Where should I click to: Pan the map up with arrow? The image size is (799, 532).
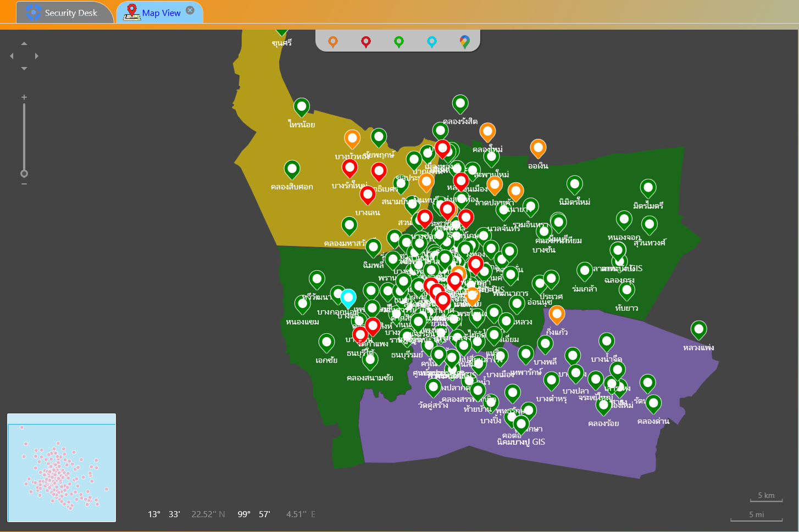click(x=24, y=43)
